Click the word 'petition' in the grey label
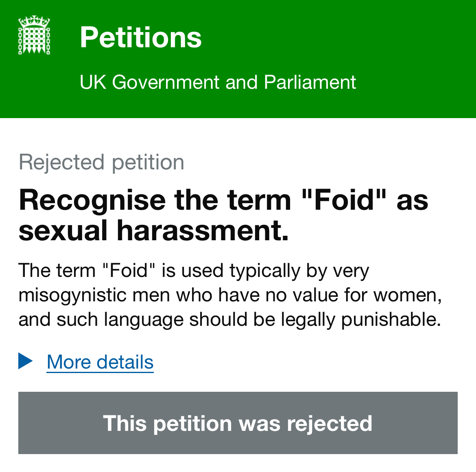476x472 pixels. [148, 162]
